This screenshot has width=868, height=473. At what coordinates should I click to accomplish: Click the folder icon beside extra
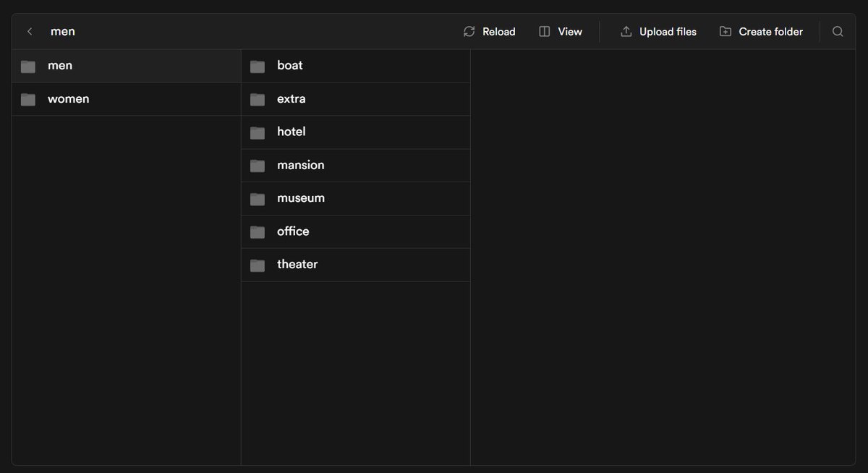click(x=258, y=100)
